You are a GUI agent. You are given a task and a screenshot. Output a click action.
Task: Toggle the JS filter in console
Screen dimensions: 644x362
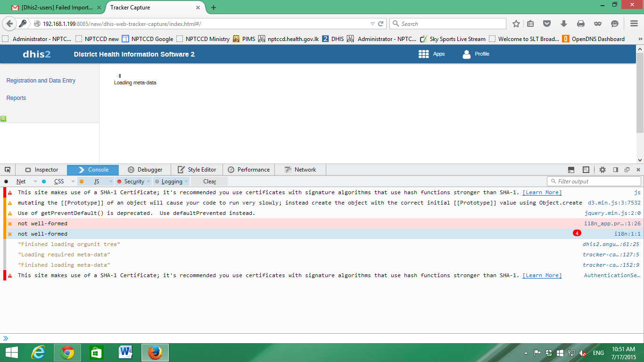point(96,181)
